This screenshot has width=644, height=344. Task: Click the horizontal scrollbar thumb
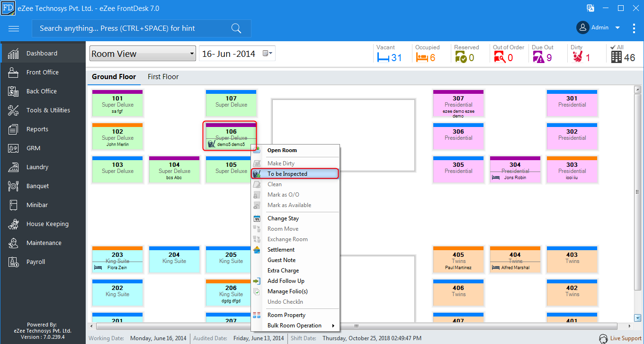coord(357,326)
